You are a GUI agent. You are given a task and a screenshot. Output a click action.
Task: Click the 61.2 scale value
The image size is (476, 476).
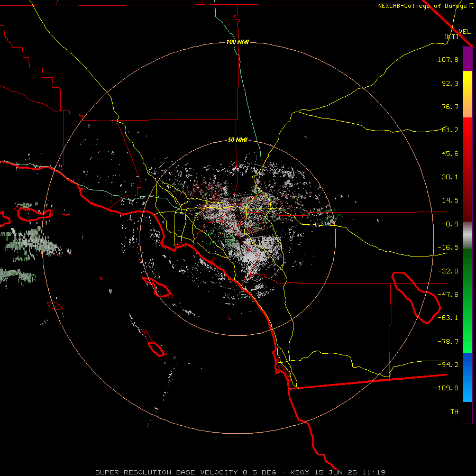450,130
